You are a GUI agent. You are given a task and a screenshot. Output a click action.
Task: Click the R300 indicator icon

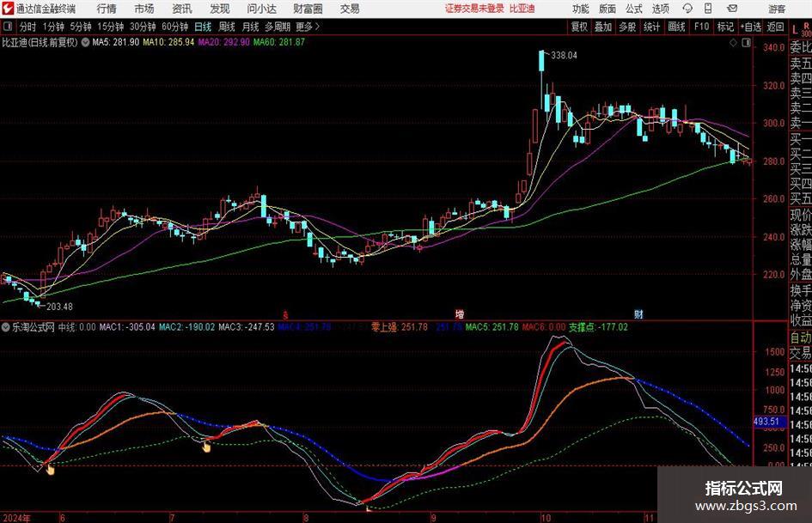pos(806,29)
